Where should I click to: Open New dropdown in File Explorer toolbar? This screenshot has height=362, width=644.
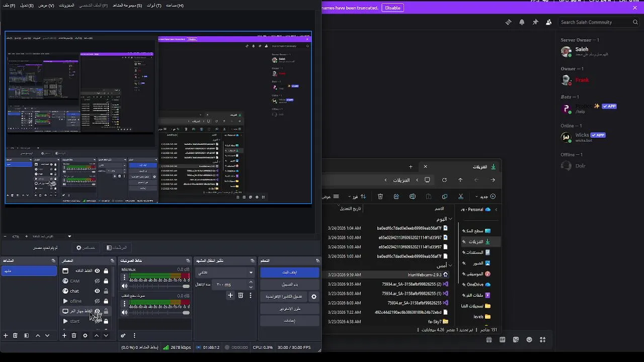[x=485, y=197]
